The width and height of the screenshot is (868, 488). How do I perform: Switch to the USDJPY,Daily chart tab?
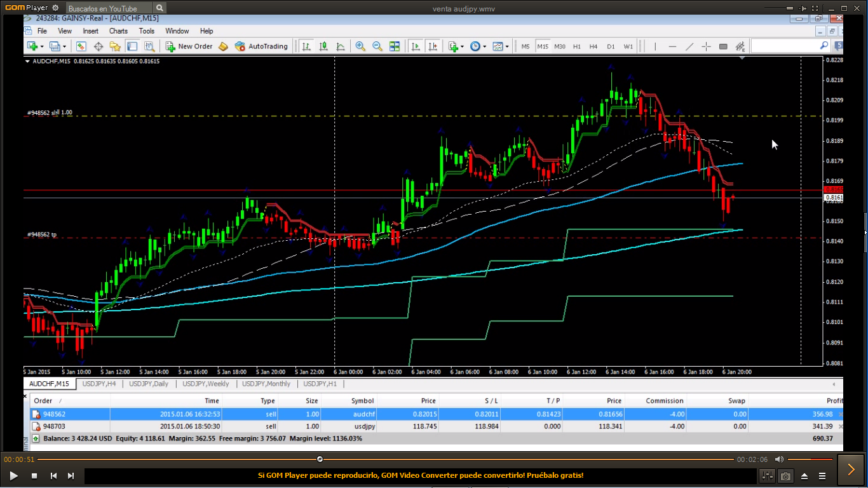pos(149,384)
